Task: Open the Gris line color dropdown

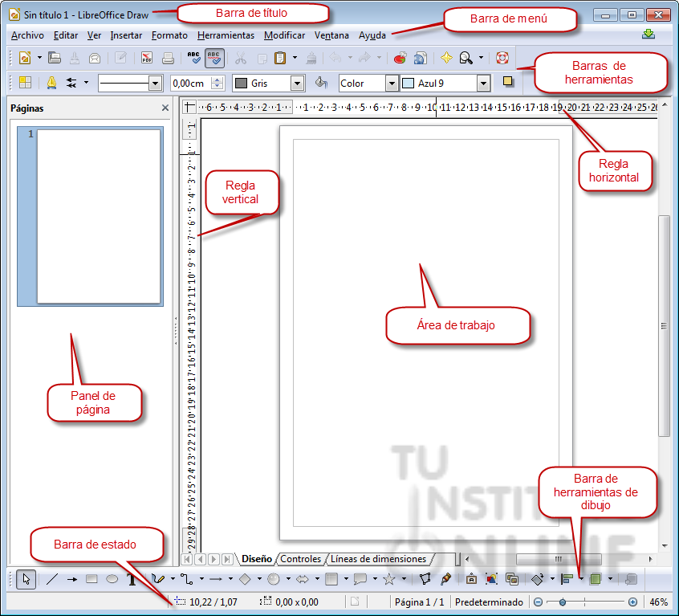Action: 297,84
